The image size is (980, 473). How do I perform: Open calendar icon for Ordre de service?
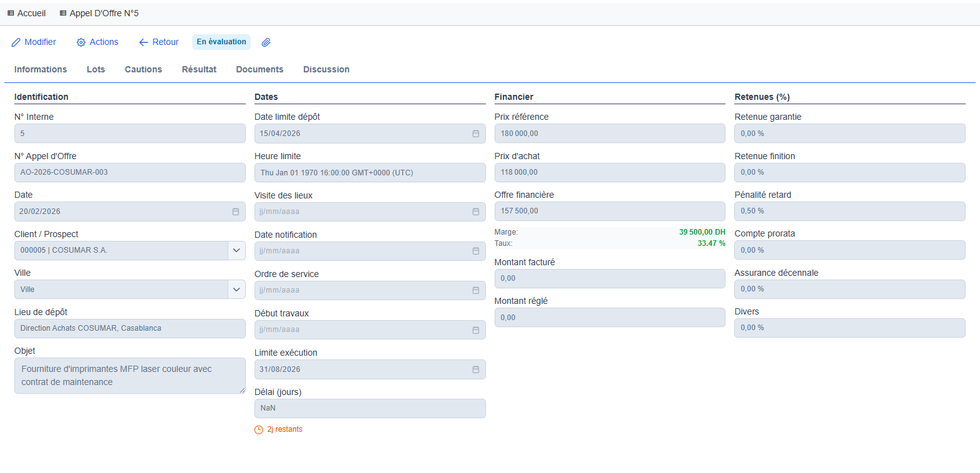(475, 290)
